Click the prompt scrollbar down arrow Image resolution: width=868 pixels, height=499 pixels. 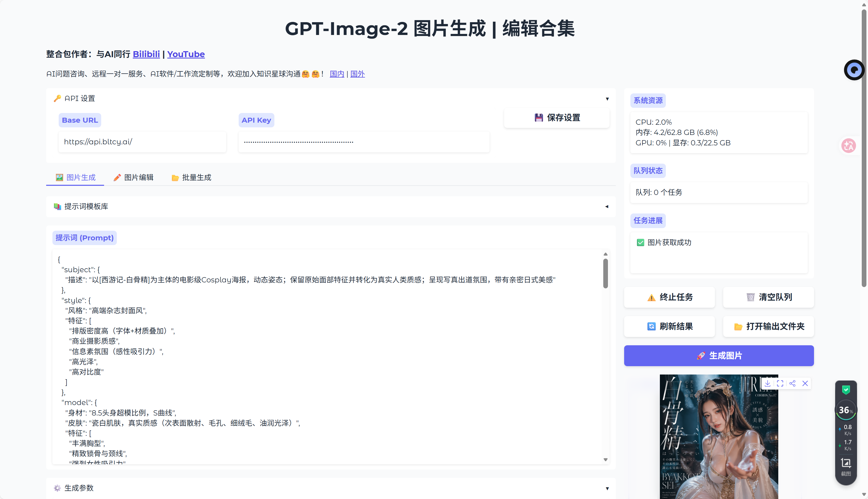[x=605, y=460]
